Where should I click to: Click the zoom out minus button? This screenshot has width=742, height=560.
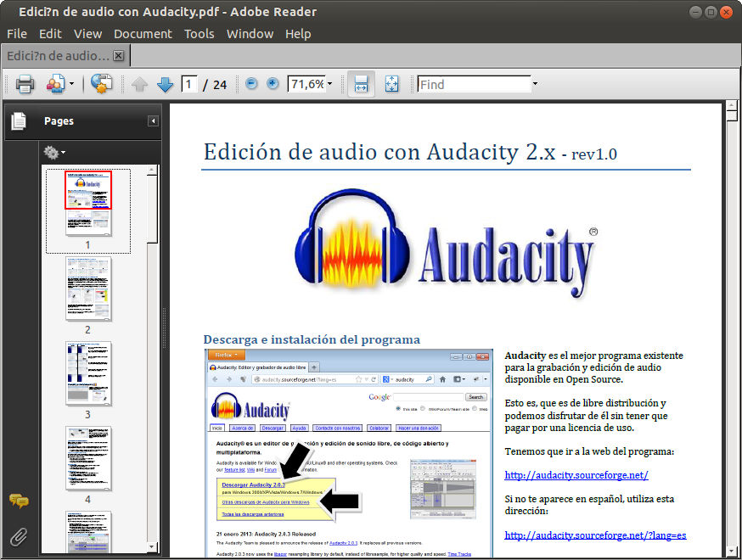(252, 84)
